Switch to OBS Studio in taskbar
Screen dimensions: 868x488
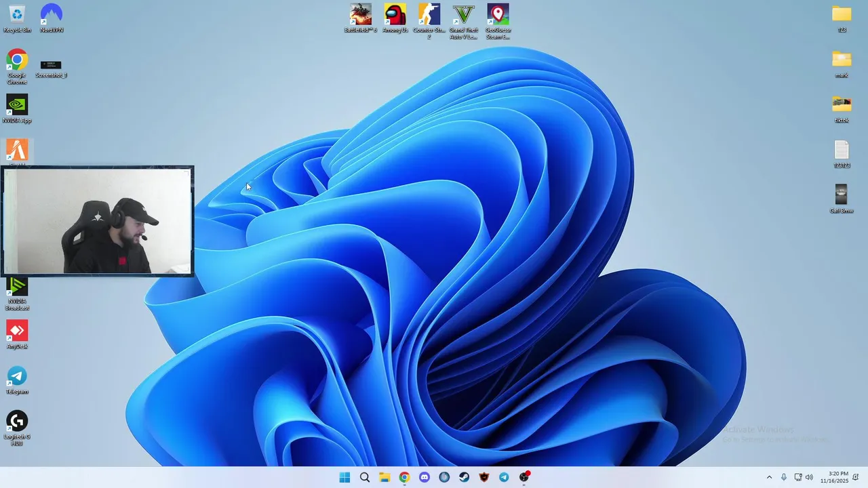tap(524, 477)
